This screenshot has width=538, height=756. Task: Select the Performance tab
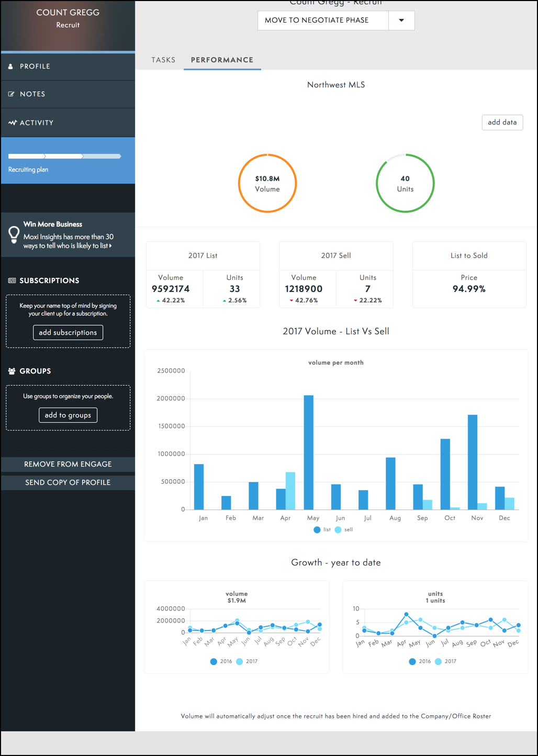click(x=222, y=60)
